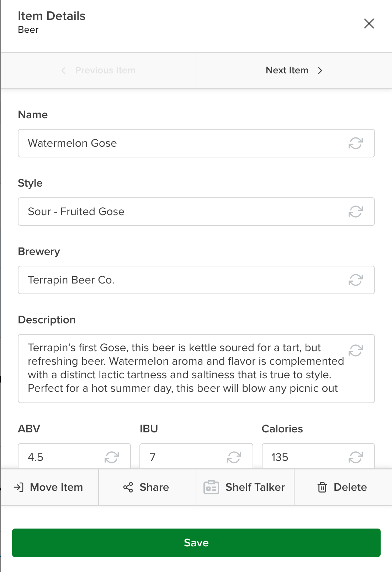Click the refresh icon in ABV field
The image size is (392, 572).
click(x=112, y=457)
